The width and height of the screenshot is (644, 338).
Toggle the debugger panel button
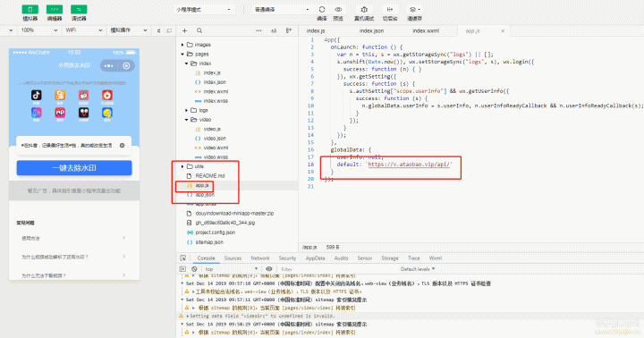click(x=79, y=10)
